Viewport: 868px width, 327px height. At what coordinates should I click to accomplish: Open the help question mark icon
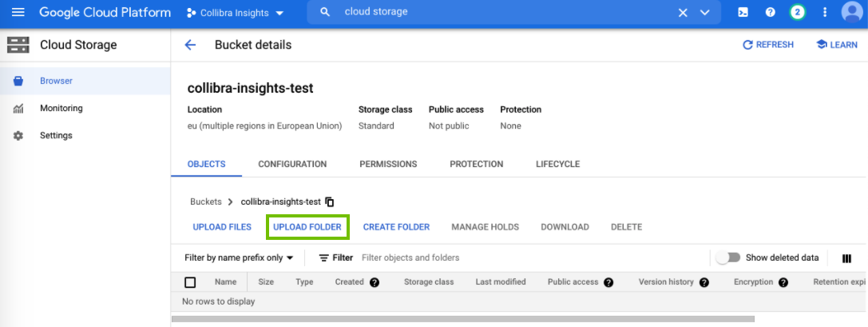(x=770, y=13)
